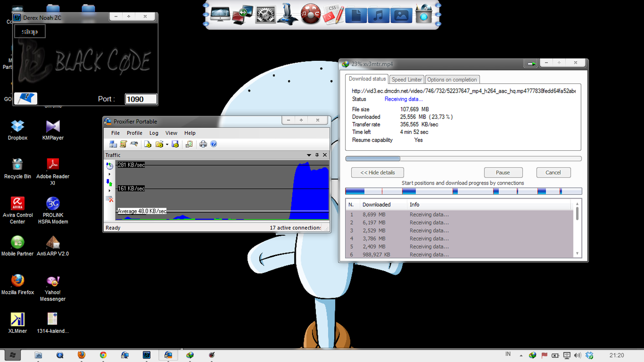Image resolution: width=644 pixels, height=362 pixels.
Task: Click Chrome icon in taskbar
Action: (x=103, y=355)
